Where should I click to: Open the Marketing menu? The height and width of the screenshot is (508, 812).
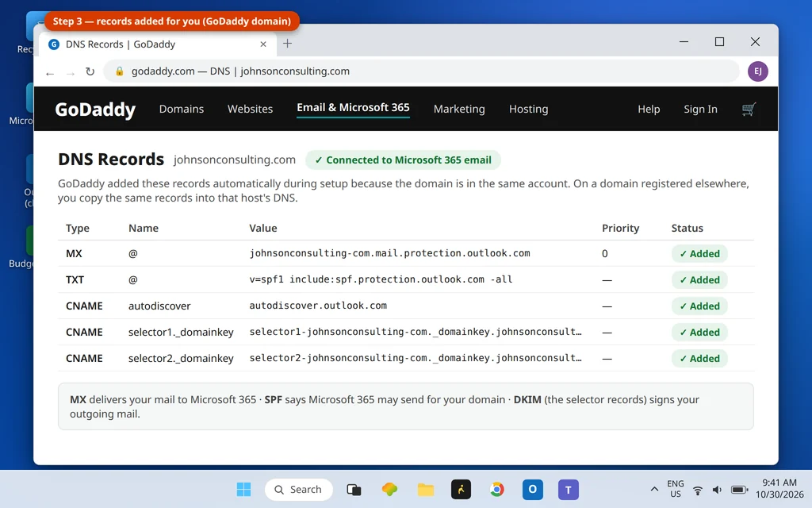point(459,109)
